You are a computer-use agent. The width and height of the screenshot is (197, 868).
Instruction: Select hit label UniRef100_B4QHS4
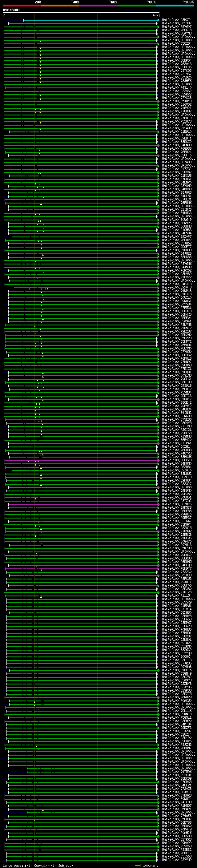tap(177, 410)
